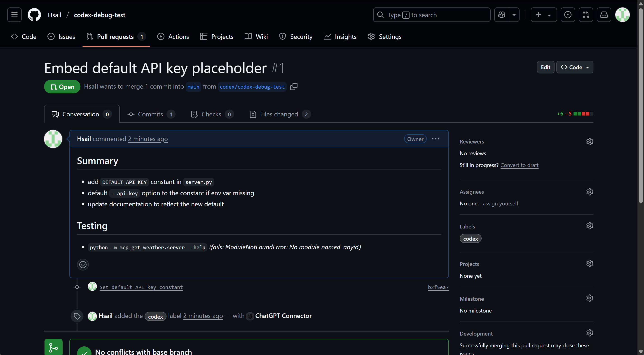Open the Labels gear settings
The image size is (644, 355).
590,226
